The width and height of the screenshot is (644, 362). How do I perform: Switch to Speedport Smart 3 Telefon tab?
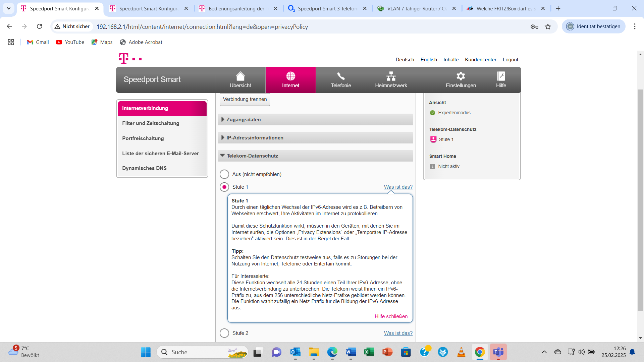(327, 8)
